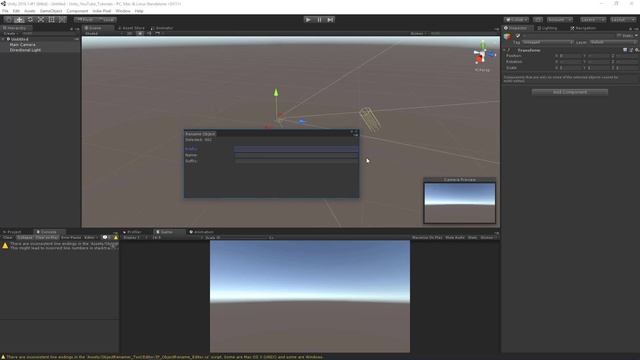Select Directional Light in the Hierarchy
Viewport: 640px width, 360px height.
(25, 50)
